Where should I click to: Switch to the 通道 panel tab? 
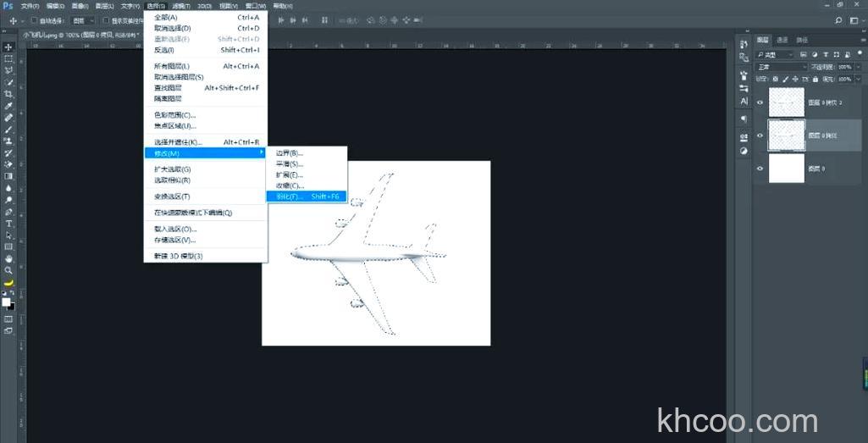(782, 40)
